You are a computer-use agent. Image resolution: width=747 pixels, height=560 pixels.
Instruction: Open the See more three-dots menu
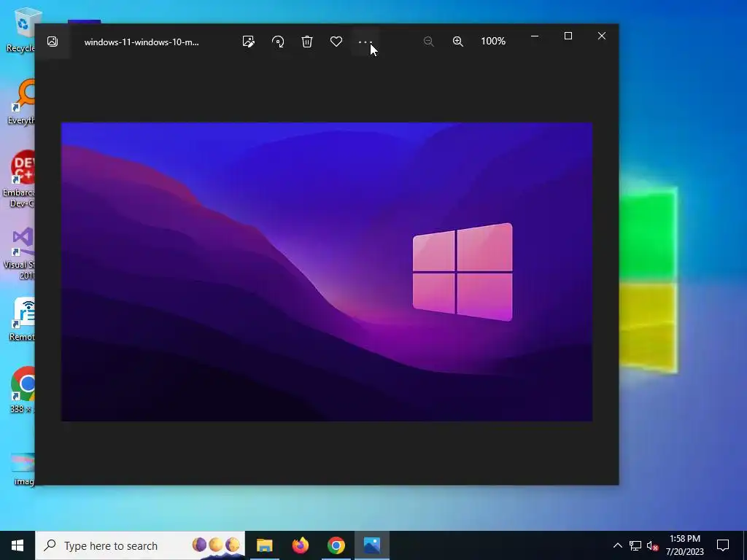(x=365, y=42)
